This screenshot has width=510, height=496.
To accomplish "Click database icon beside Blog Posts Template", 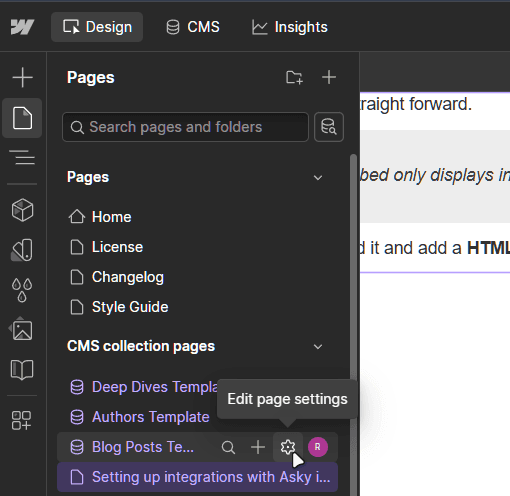I will click(77, 447).
